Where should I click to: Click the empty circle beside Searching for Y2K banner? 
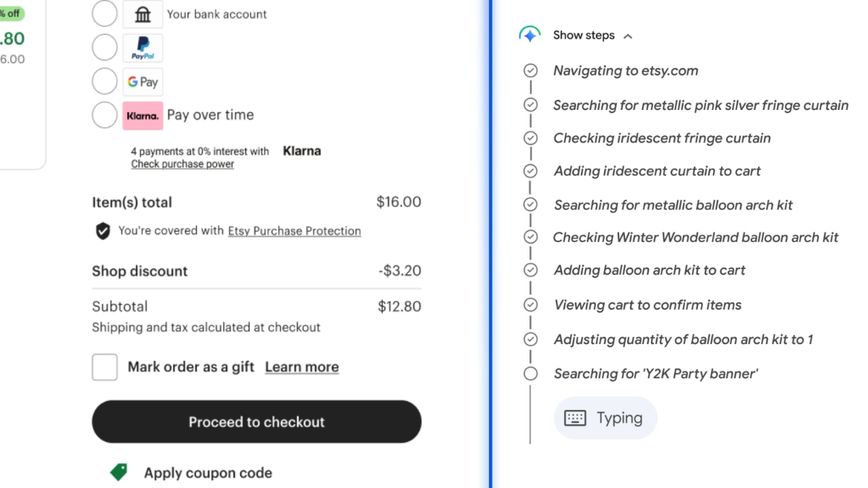click(530, 374)
